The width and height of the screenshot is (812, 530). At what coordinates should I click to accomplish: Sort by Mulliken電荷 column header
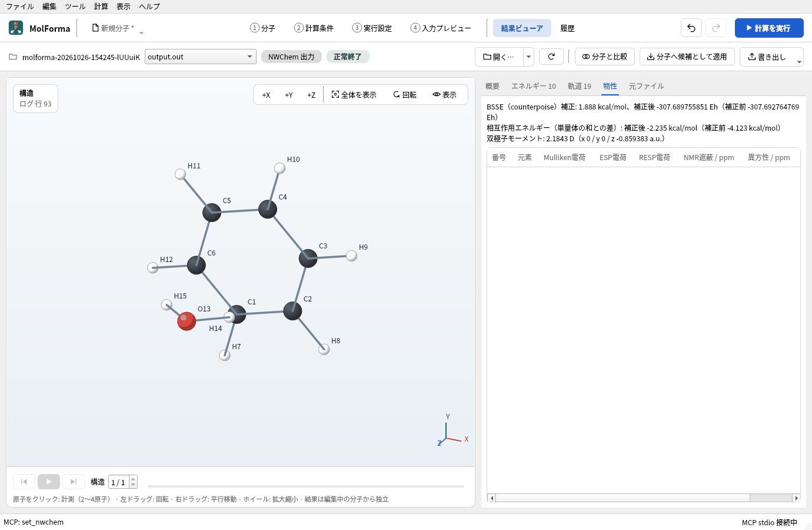point(564,157)
